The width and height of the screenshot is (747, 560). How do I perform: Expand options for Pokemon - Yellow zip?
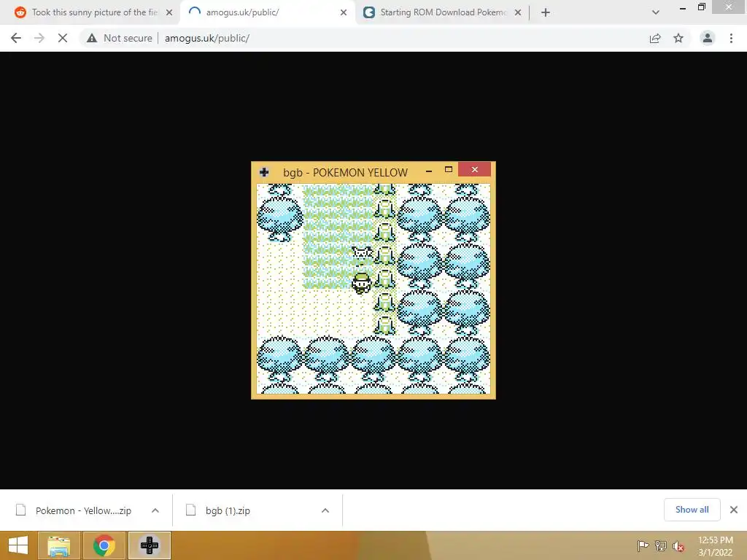tap(155, 510)
